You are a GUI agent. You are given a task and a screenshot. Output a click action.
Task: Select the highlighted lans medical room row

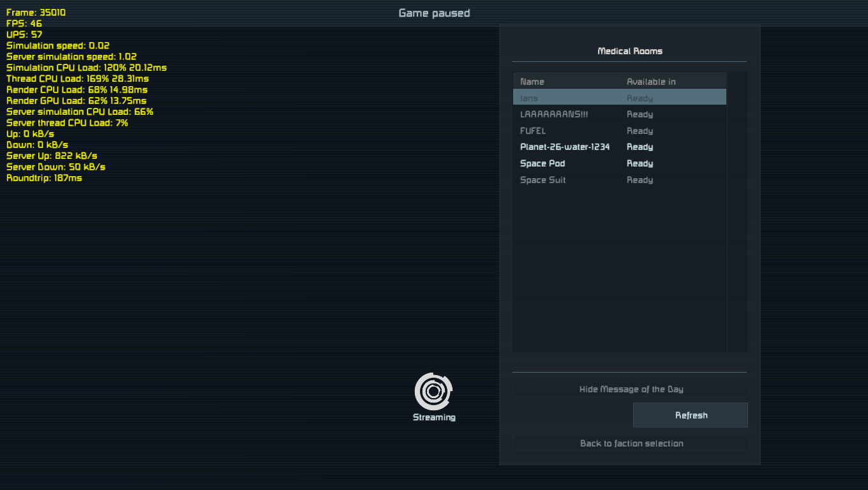[619, 98]
